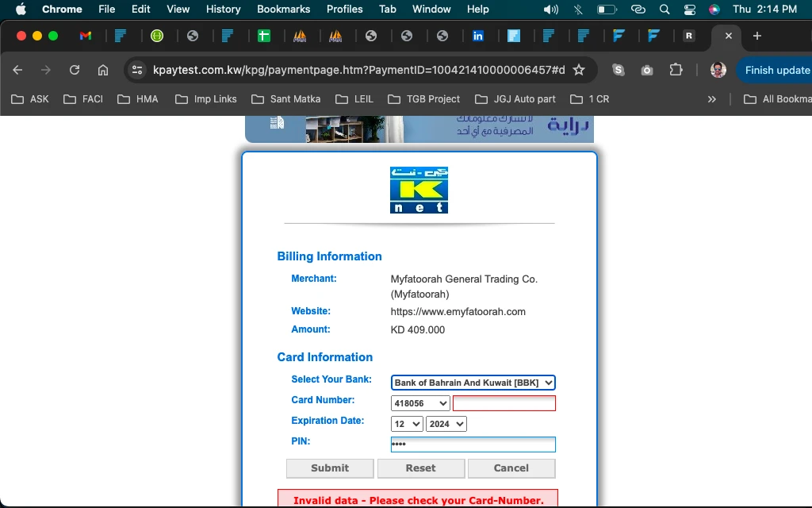812x508 pixels.
Task: Go to the browser home icon
Action: tap(103, 70)
